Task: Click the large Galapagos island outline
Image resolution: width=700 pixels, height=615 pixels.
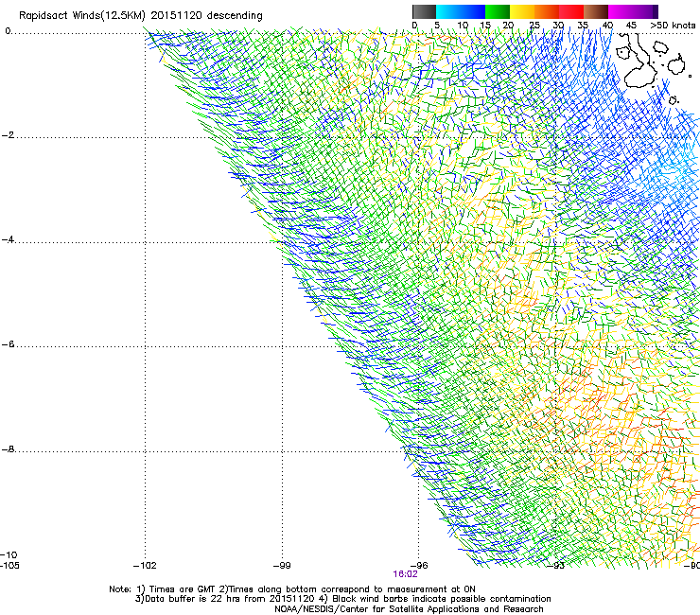Action: click(x=640, y=61)
